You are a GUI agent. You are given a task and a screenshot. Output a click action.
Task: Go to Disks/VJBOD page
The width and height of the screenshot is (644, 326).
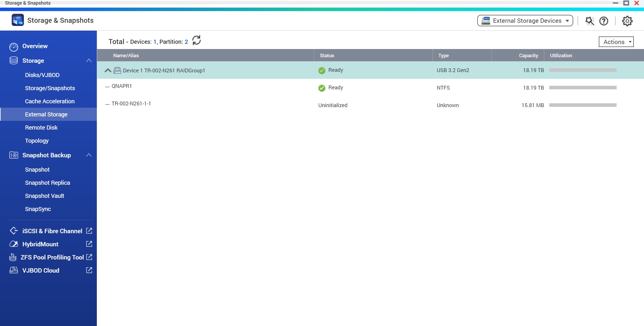tap(42, 75)
